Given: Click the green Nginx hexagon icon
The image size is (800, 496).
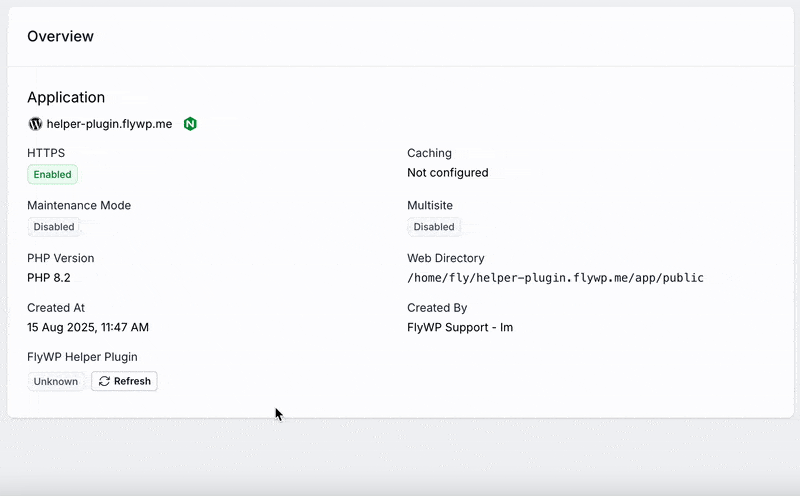Looking at the screenshot, I should tap(190, 124).
